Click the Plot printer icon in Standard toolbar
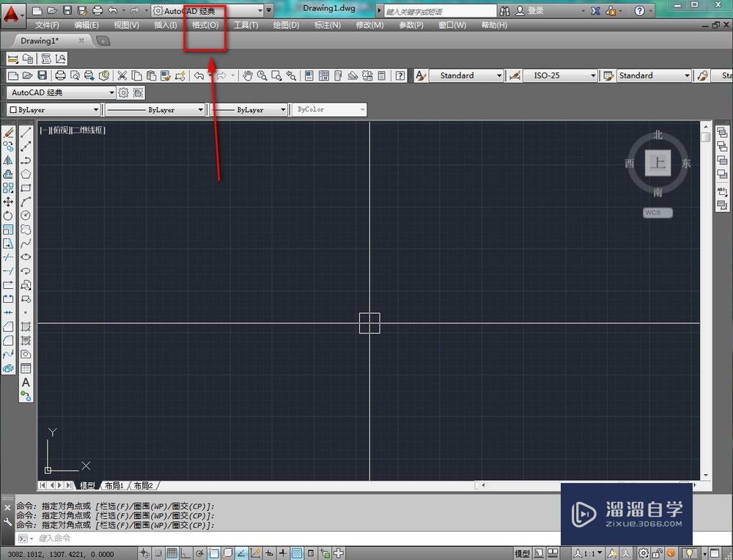 tap(60, 75)
